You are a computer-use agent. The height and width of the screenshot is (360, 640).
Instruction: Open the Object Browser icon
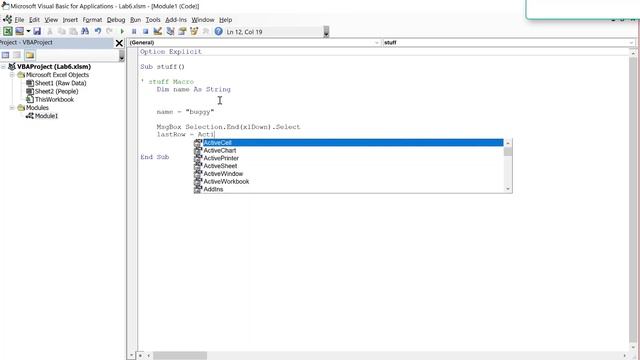click(x=194, y=31)
